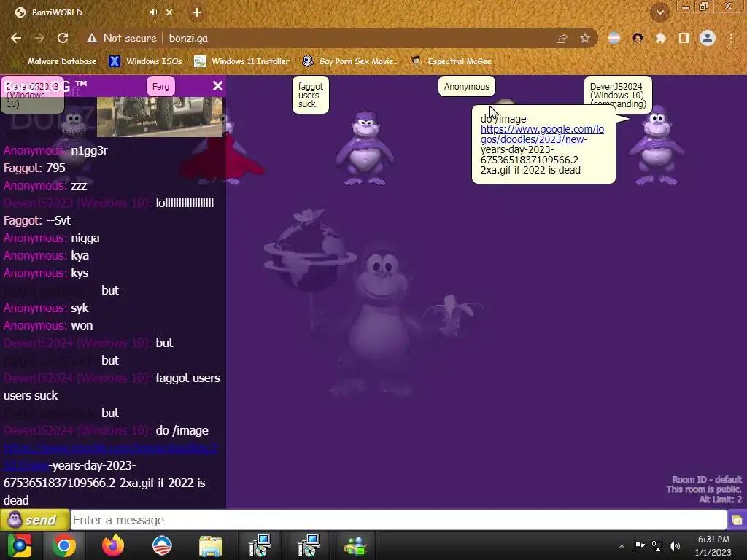Image resolution: width=747 pixels, height=560 pixels.
Task: Select the Anonymous name tag
Action: (466, 86)
